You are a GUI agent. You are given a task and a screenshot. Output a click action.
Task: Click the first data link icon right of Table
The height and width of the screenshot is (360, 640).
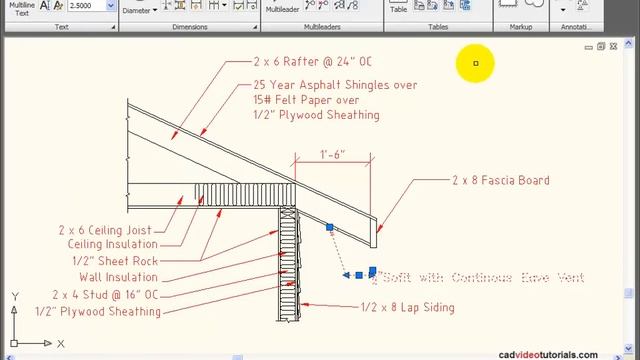(x=419, y=5)
